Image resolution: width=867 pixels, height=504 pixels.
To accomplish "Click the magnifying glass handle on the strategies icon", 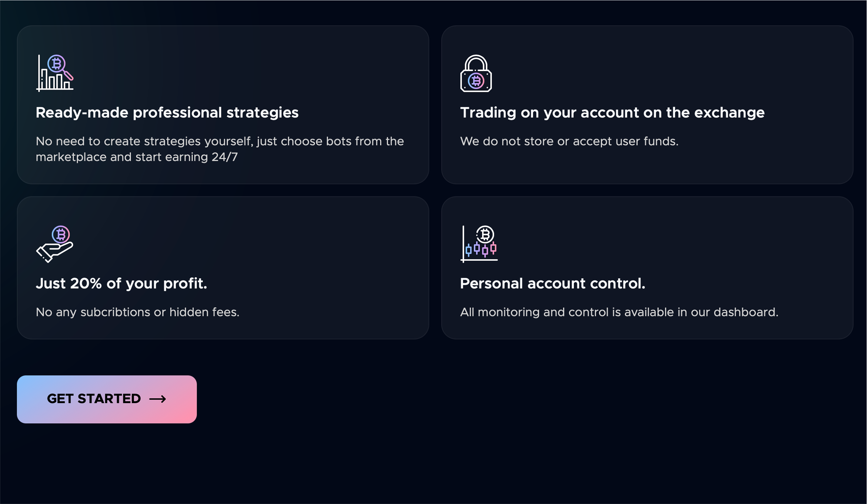I will point(69,76).
